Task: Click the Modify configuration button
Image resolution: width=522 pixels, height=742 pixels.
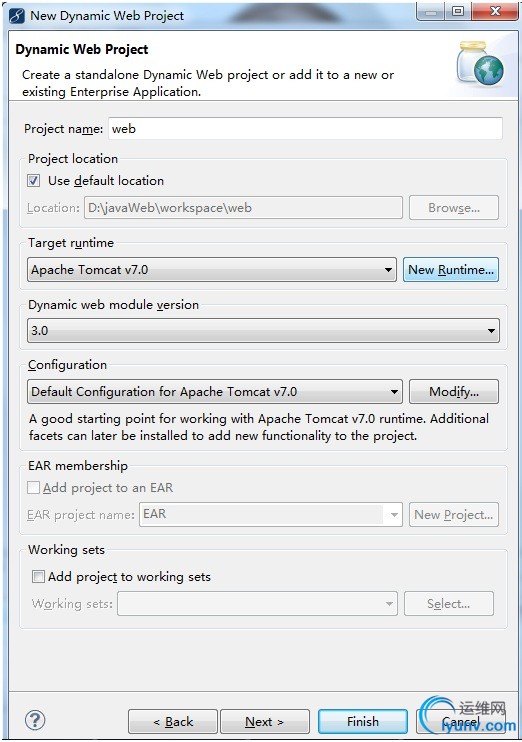Action: 454,391
